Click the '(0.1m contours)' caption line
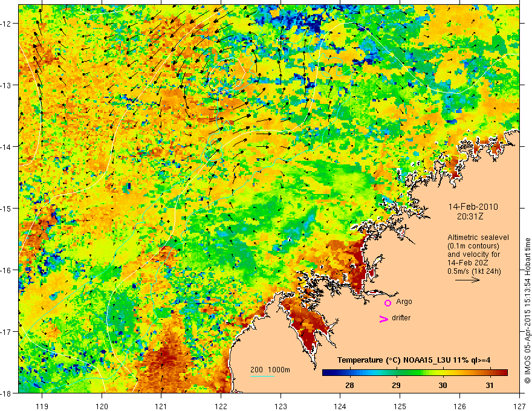The width and height of the screenshot is (532, 411). tap(473, 246)
